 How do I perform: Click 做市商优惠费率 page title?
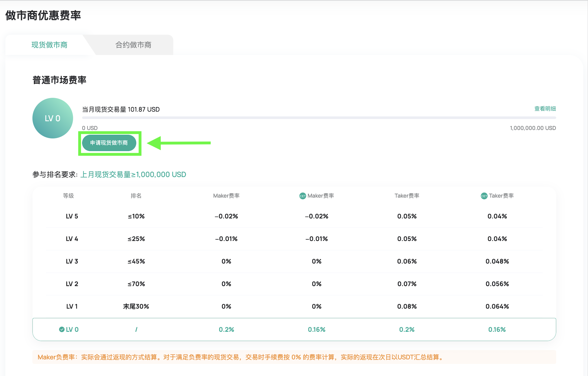point(43,15)
